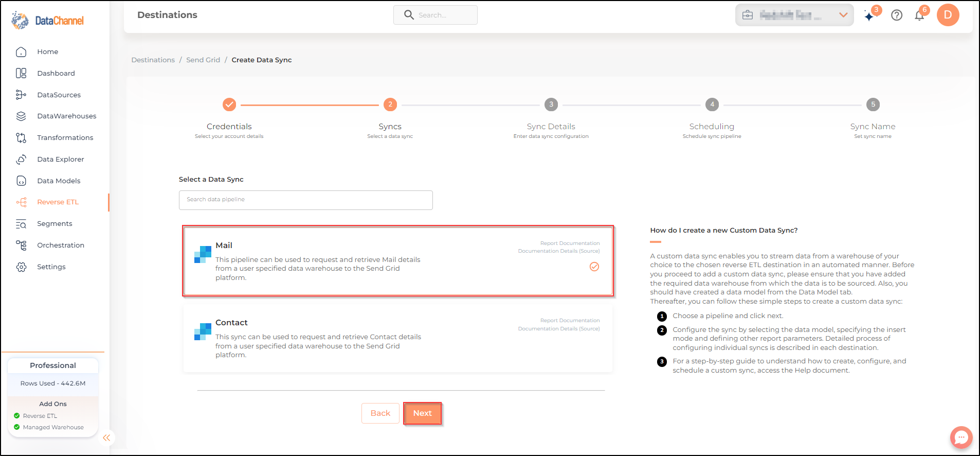Open Mail Documentation Details (Source) link
The width and height of the screenshot is (980, 456).
click(x=559, y=251)
